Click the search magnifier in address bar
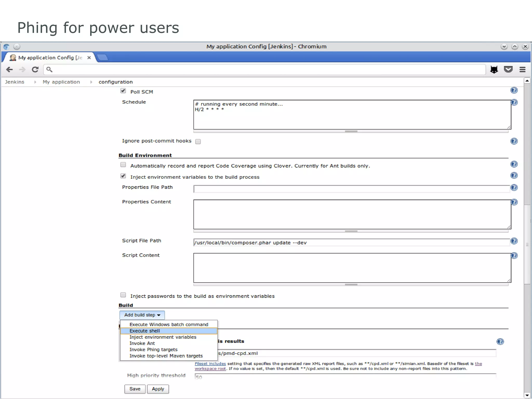The width and height of the screenshot is (532, 399). point(49,69)
